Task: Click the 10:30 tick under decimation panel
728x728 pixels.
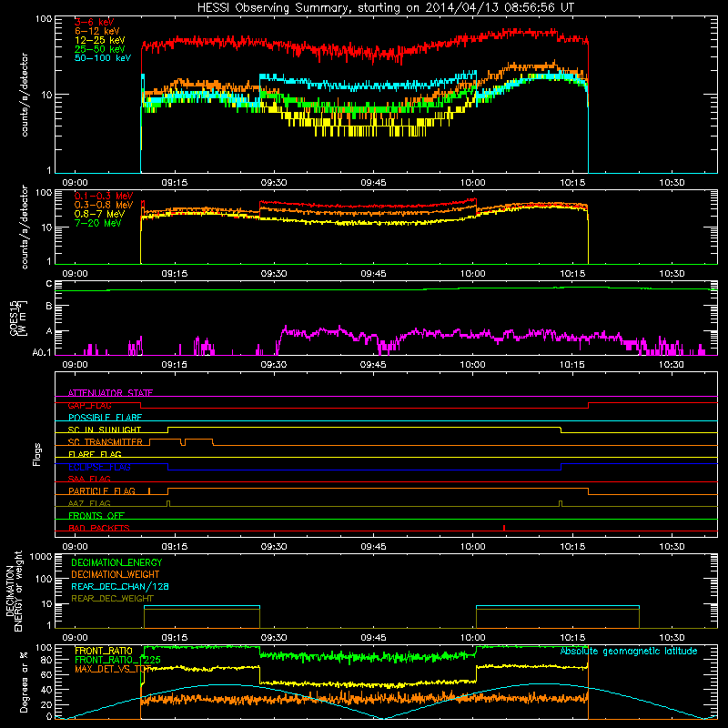Action: click(672, 638)
